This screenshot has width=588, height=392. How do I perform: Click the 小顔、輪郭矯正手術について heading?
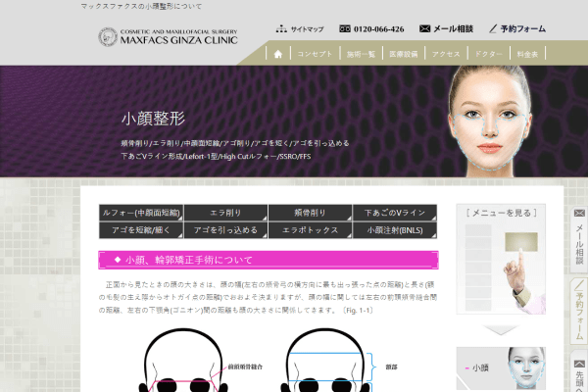point(269,260)
